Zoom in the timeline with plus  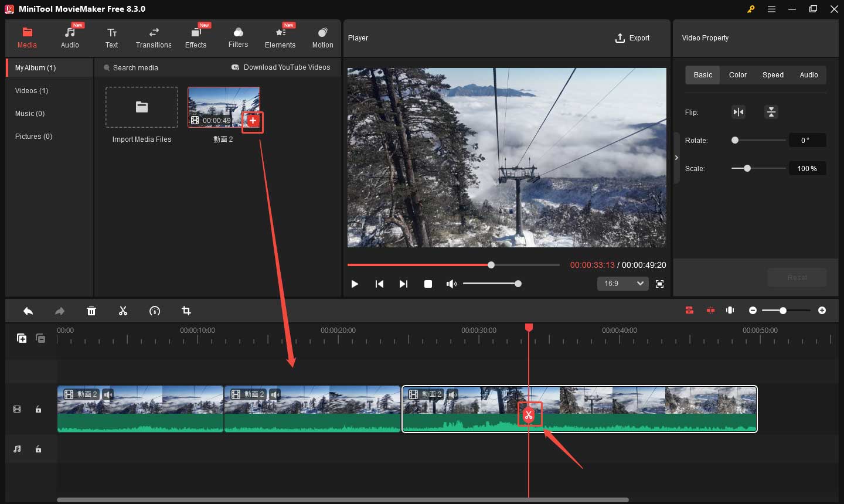click(x=822, y=310)
